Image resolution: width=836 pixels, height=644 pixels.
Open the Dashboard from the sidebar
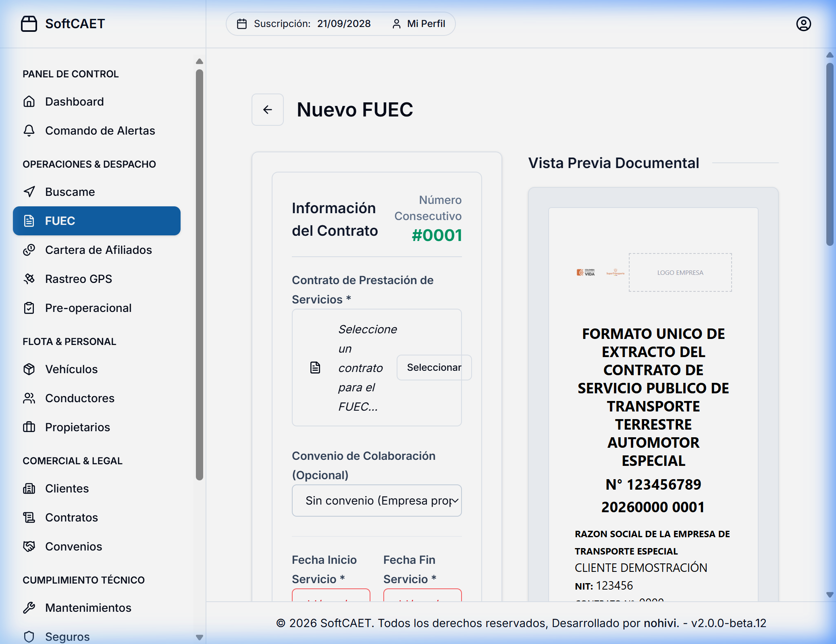74,101
